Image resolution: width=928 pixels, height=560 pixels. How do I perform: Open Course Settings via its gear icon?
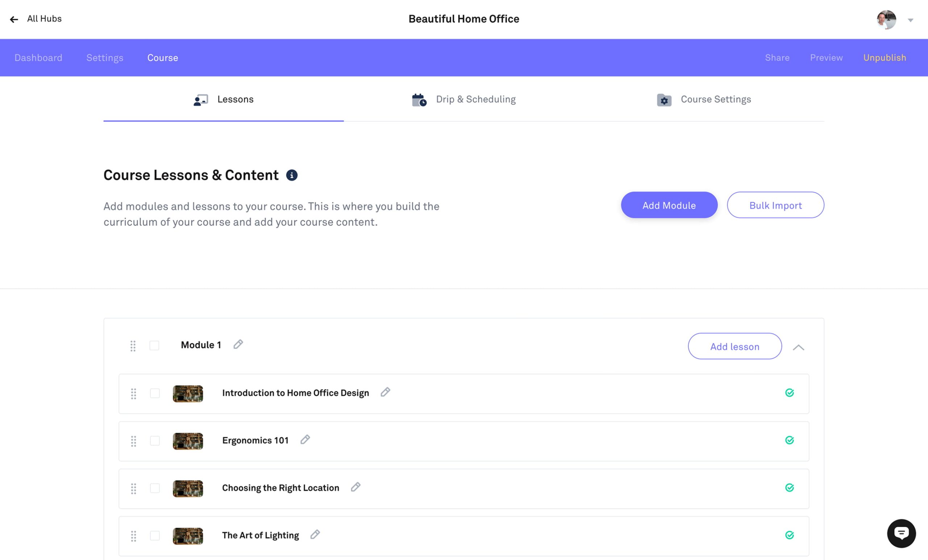664,100
